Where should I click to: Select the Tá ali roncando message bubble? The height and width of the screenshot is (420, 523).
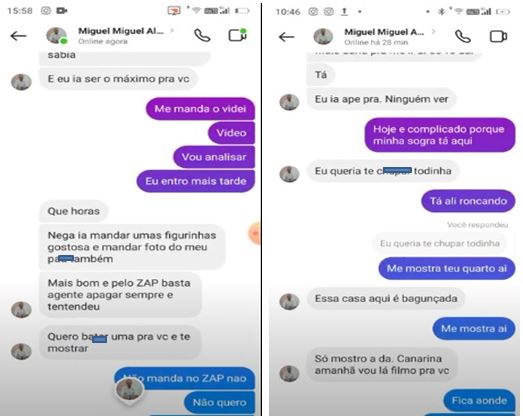tap(468, 201)
